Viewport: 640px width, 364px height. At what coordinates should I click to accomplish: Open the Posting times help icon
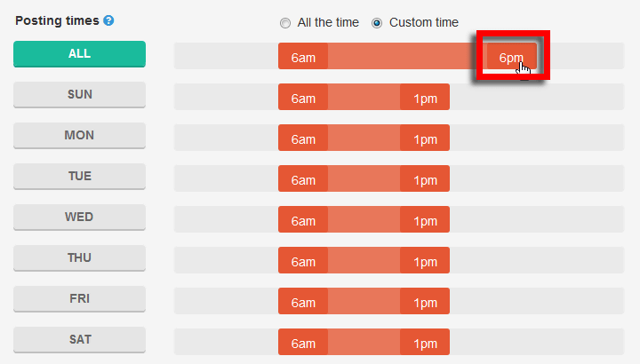(x=108, y=20)
